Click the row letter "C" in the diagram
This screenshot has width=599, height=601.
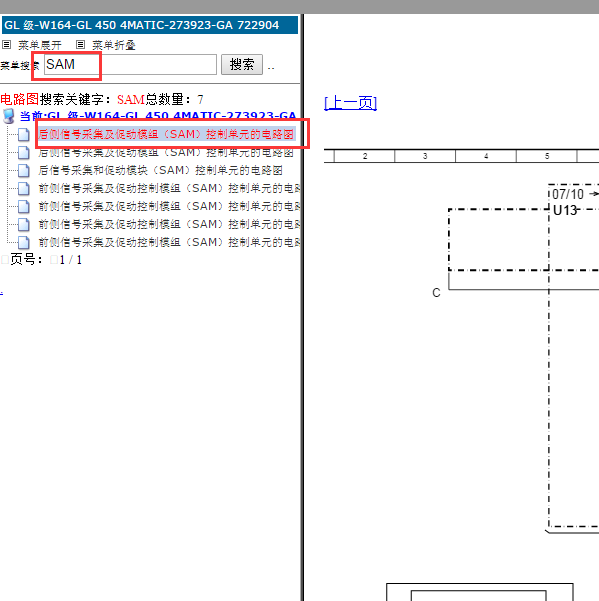coord(436,293)
